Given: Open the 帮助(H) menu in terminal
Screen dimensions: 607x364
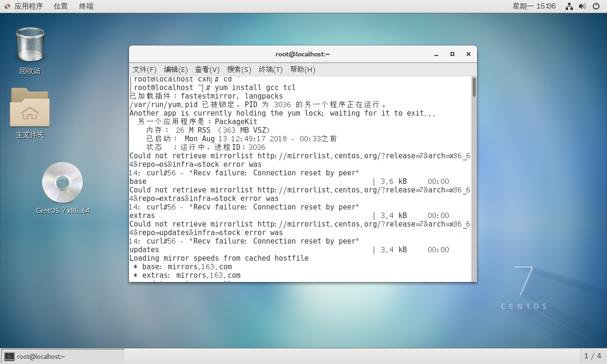Looking at the screenshot, I should tap(303, 70).
